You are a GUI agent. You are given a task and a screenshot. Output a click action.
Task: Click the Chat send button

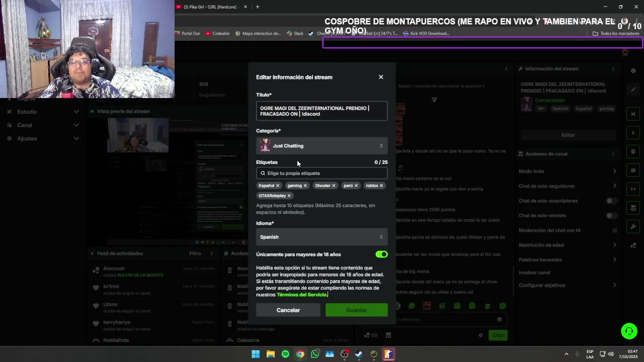pyautogui.click(x=498, y=335)
